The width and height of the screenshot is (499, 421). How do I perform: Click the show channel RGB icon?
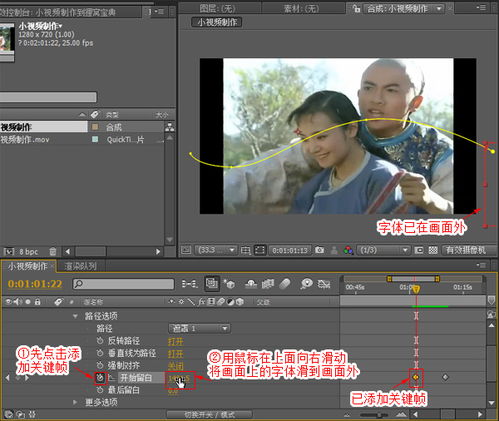coord(348,250)
